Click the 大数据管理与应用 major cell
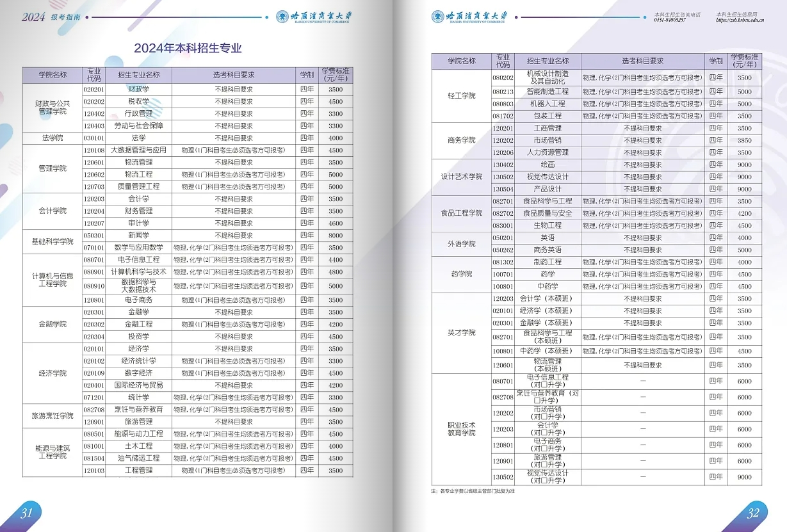This screenshot has width=787, height=532. 138,150
